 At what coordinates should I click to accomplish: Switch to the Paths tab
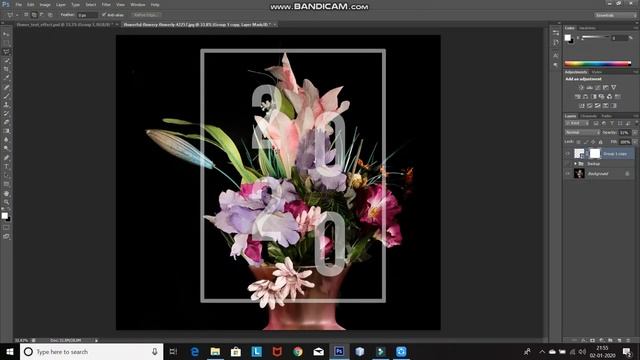coord(606,116)
